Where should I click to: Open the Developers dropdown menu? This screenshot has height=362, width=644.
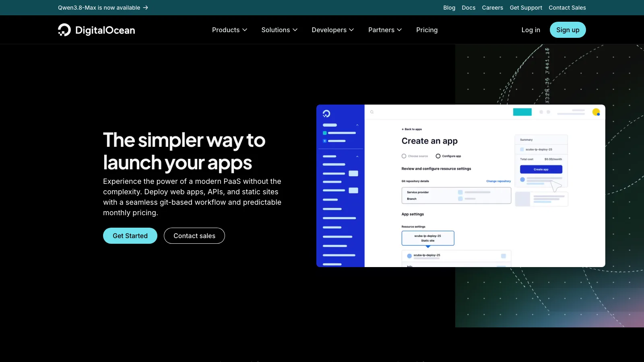333,30
